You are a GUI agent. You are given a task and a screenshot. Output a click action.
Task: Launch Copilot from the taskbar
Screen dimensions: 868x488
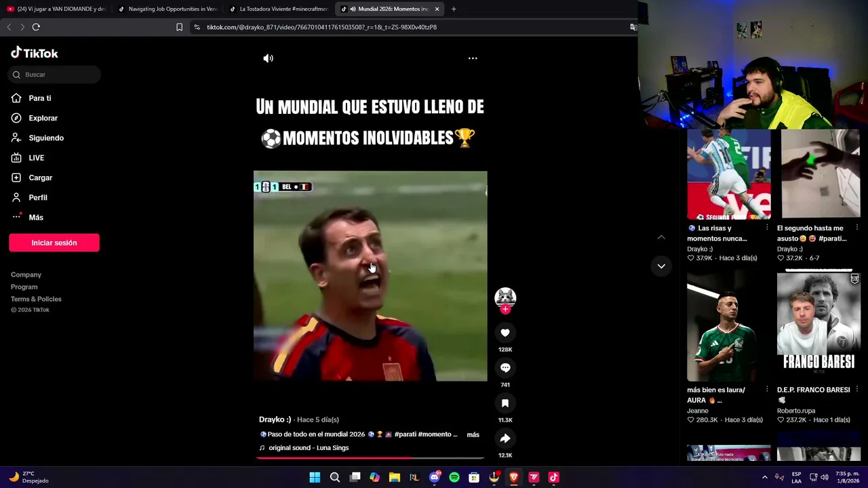coord(374,477)
